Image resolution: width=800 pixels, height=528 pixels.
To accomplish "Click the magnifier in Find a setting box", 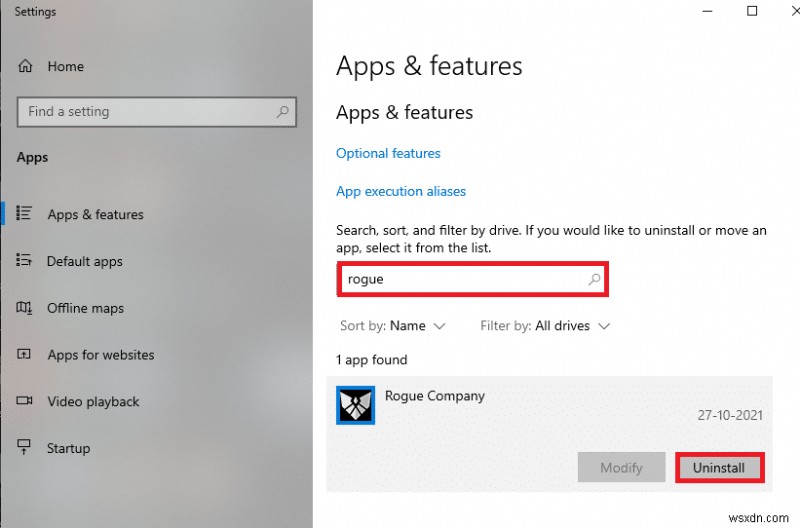I will point(283,112).
